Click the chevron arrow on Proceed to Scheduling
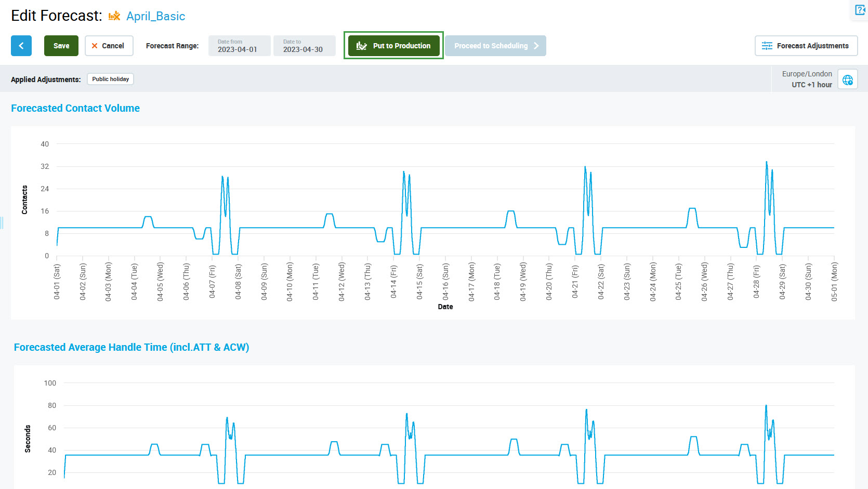The width and height of the screenshot is (868, 489). 536,46
